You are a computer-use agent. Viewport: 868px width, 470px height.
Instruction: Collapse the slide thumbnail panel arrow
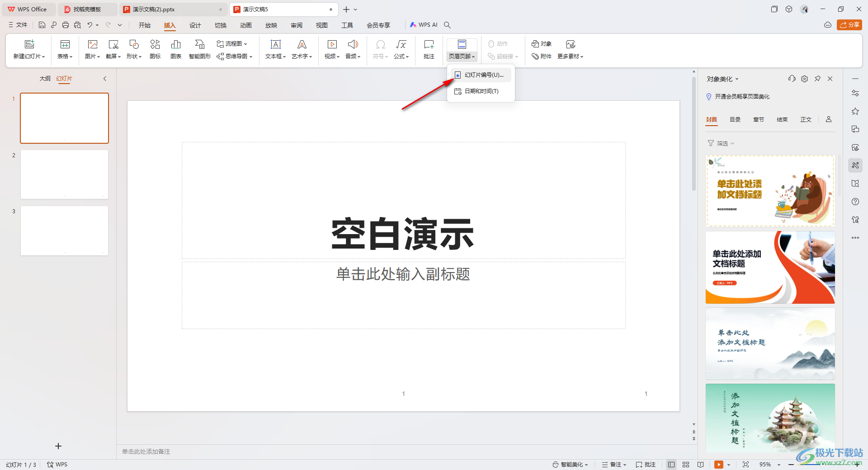click(105, 79)
